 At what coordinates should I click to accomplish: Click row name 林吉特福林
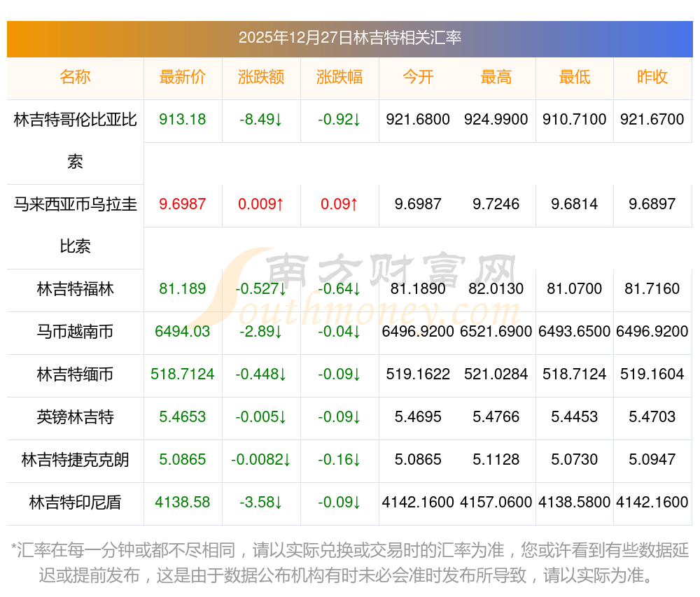[75, 288]
